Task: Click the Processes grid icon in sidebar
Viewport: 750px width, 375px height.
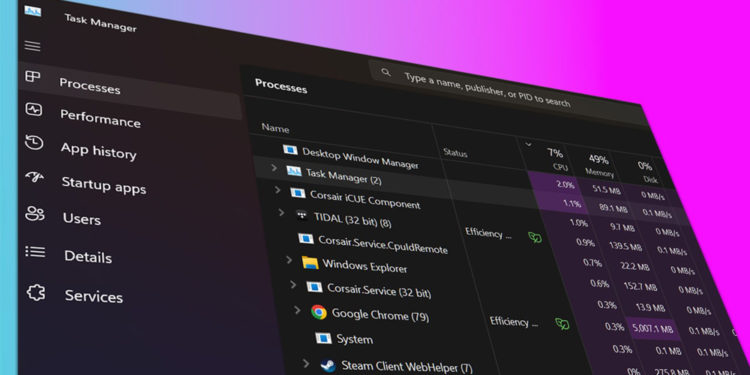Action: (33, 77)
